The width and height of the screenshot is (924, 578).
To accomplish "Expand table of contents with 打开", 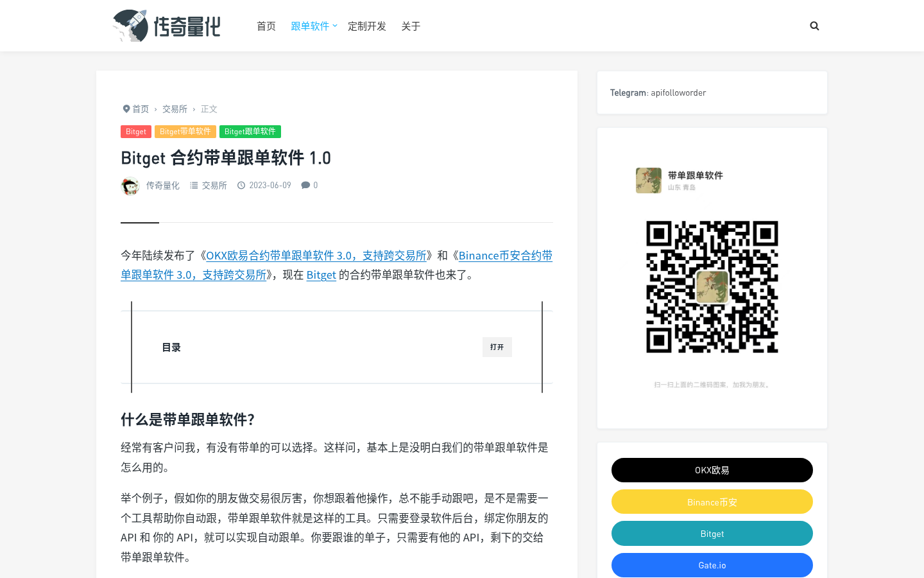I will [x=497, y=347].
